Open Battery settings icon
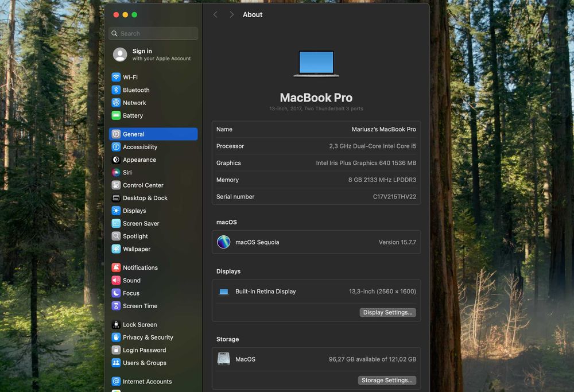Screen dimensions: 574x392 pos(116,116)
